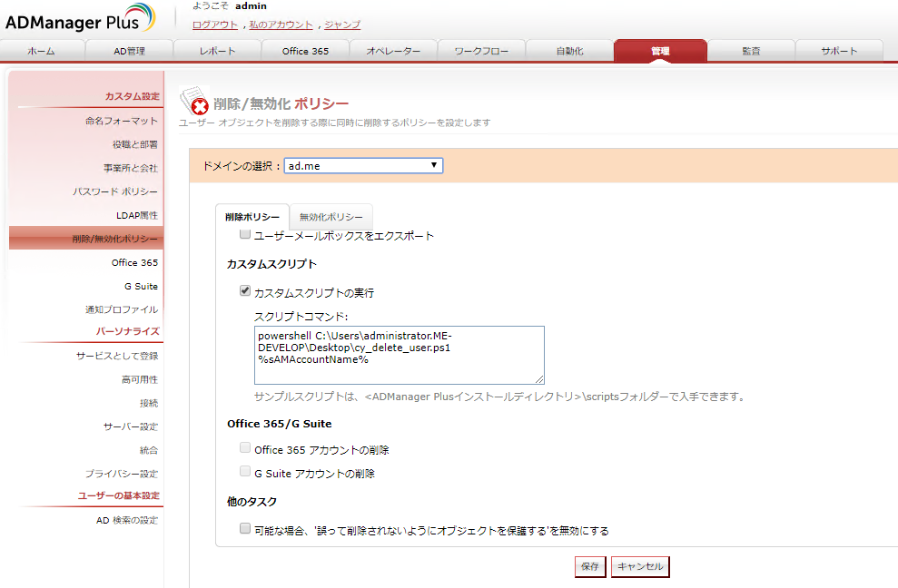Click the カスタム設定 sidebar heading

tap(133, 96)
